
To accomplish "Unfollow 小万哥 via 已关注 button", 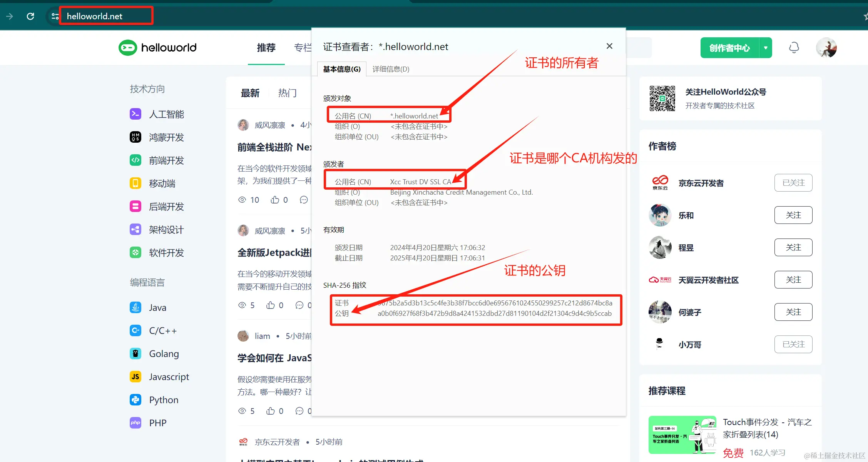I will [793, 344].
